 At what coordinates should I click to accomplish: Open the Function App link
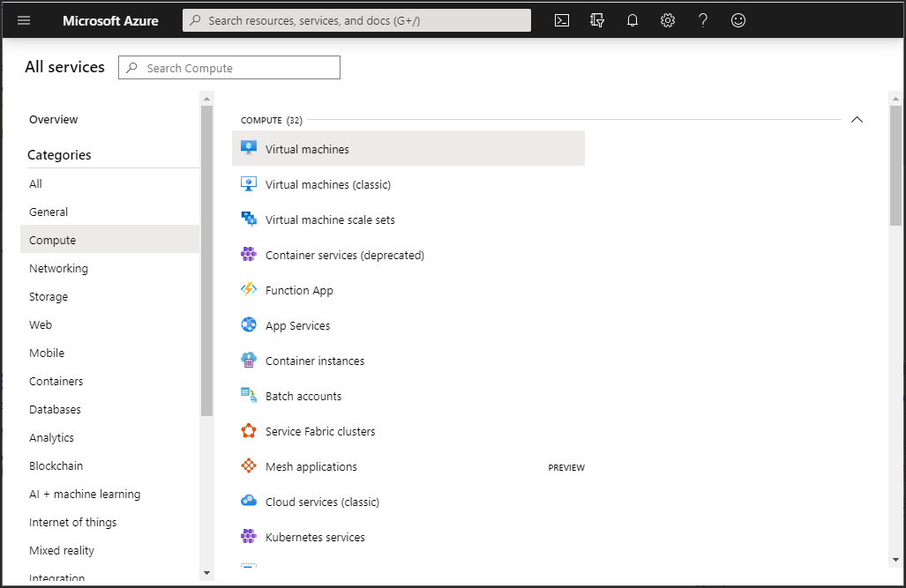[299, 291]
